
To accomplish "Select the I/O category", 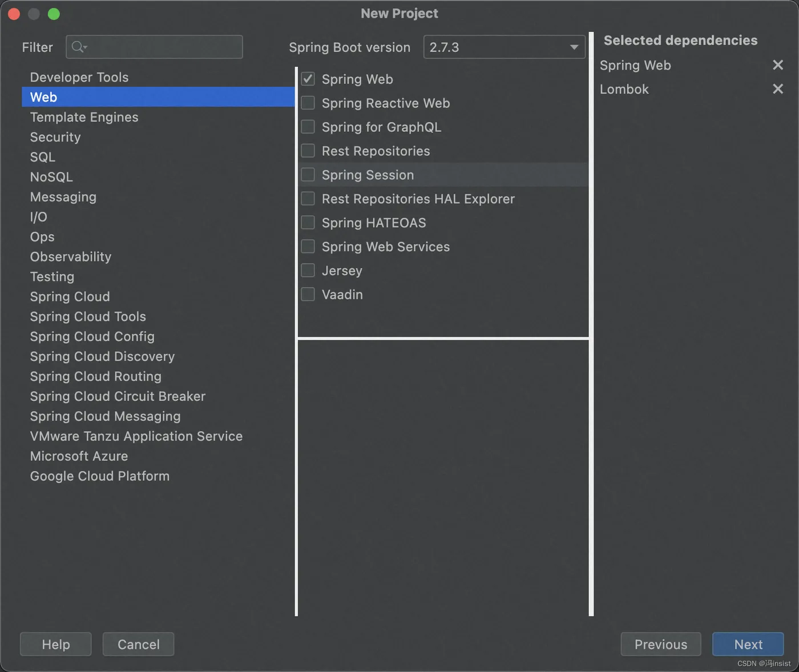I will pos(158,217).
